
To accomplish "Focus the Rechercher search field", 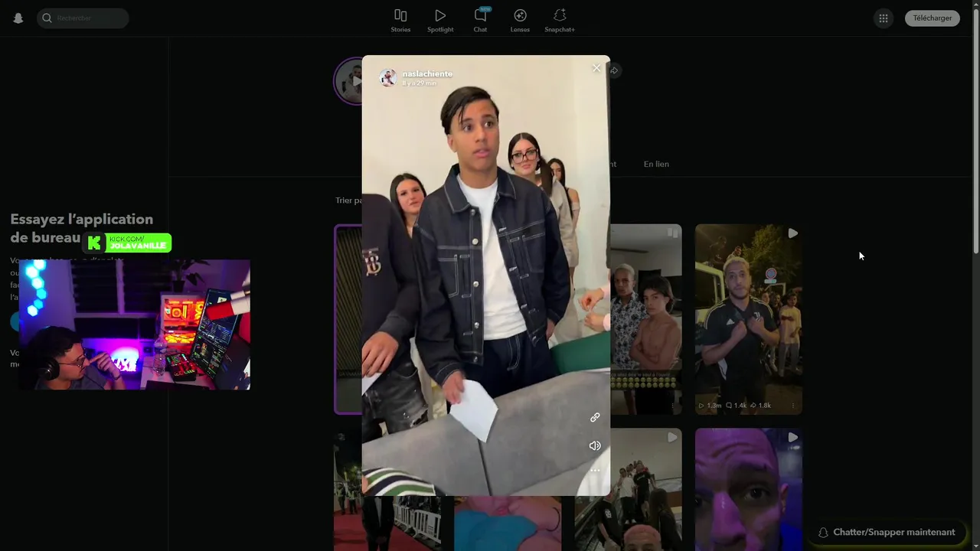I will (x=83, y=18).
